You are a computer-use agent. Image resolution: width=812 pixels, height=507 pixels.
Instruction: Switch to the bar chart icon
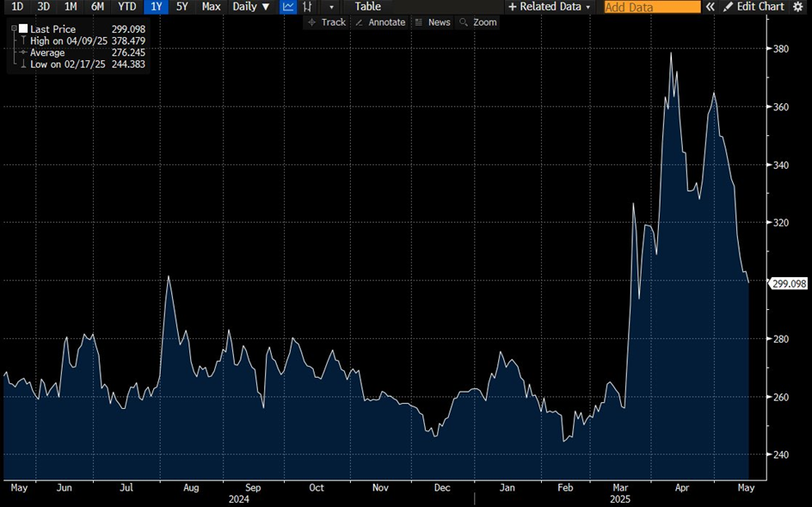point(307,7)
